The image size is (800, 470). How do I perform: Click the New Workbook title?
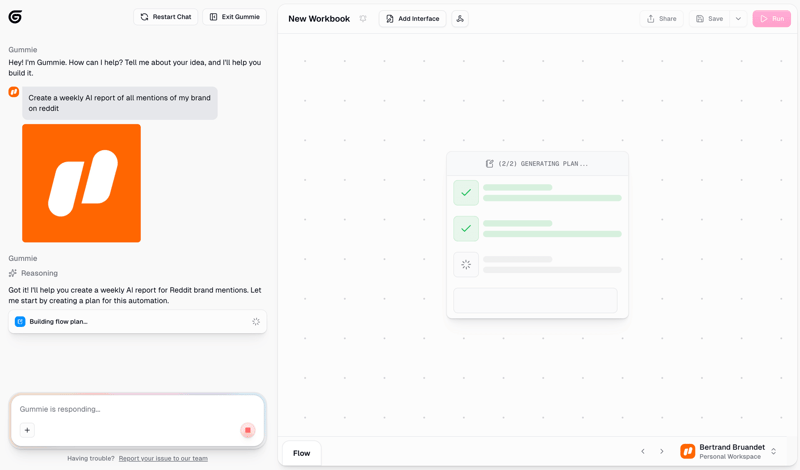coord(319,19)
